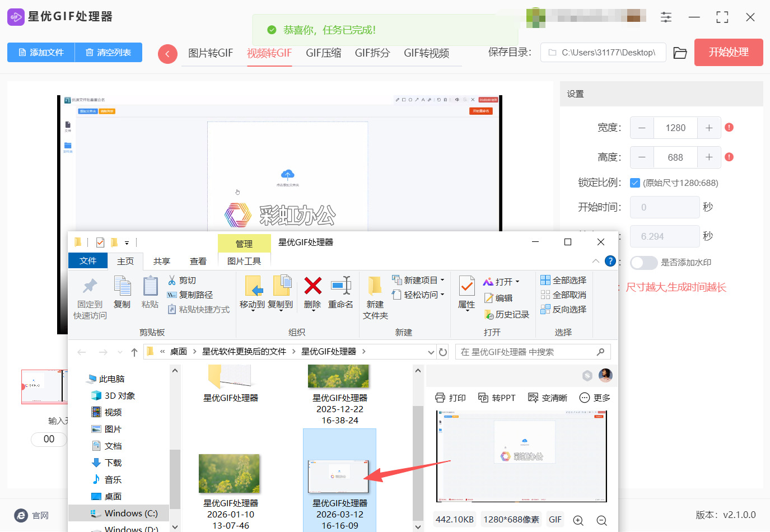Click the 粘贴 clipboard button in Explorer ribbon
The image size is (770, 532).
[150, 293]
